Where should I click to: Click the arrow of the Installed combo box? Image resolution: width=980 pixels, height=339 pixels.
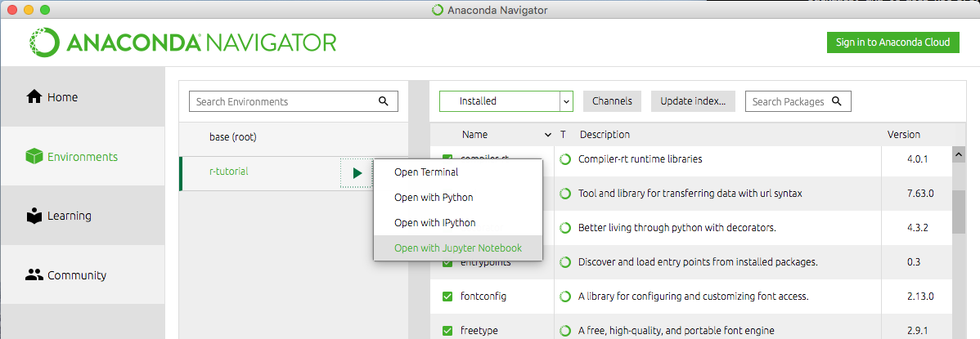[566, 101]
